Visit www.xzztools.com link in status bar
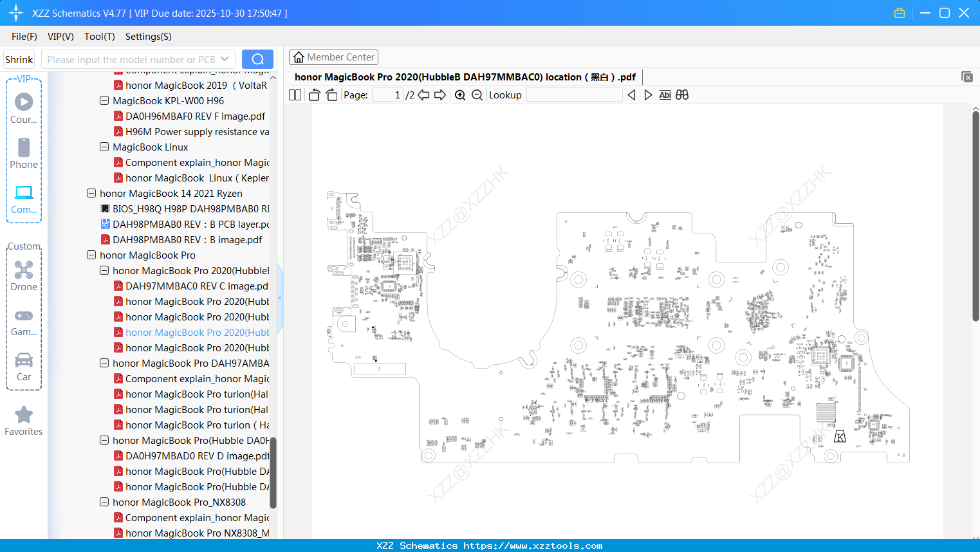The image size is (980, 552). pos(533,546)
